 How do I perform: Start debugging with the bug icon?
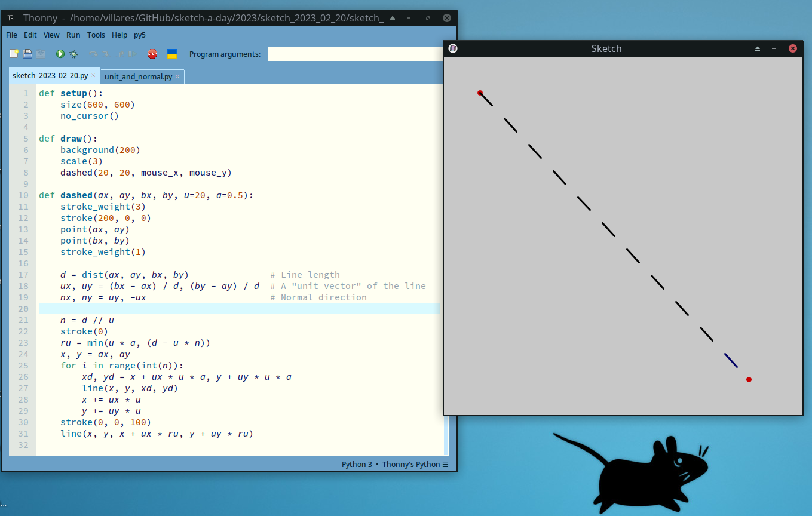point(73,54)
